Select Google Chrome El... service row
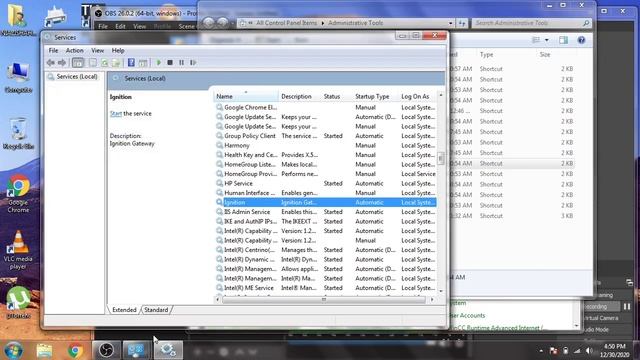The image size is (640, 360). (x=325, y=107)
